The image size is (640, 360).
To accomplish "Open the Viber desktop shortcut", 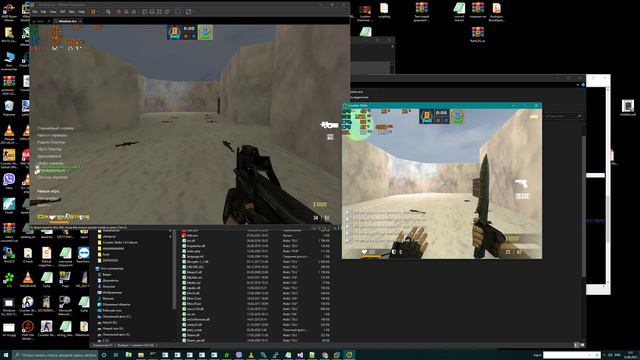I will pyautogui.click(x=9, y=181).
